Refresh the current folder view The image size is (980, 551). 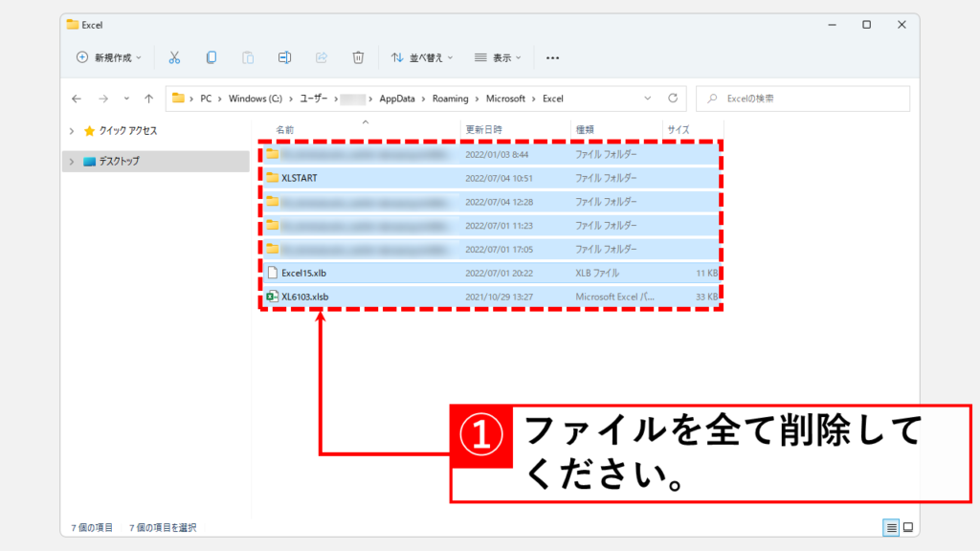coord(673,99)
